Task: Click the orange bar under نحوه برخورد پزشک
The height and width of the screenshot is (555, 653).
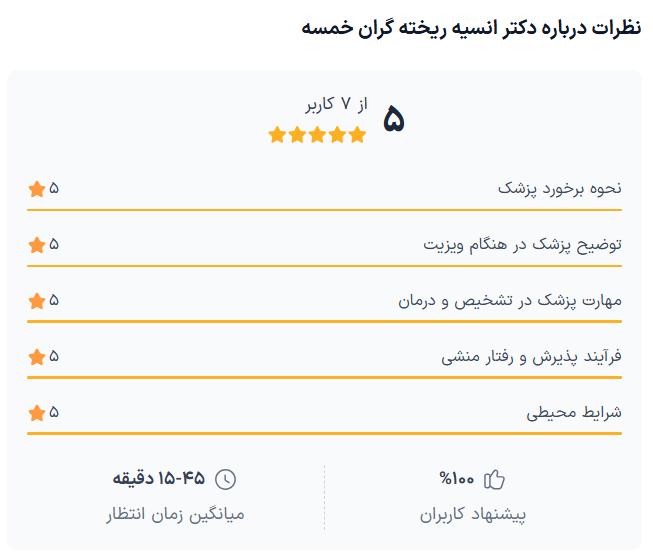Action: point(325,210)
